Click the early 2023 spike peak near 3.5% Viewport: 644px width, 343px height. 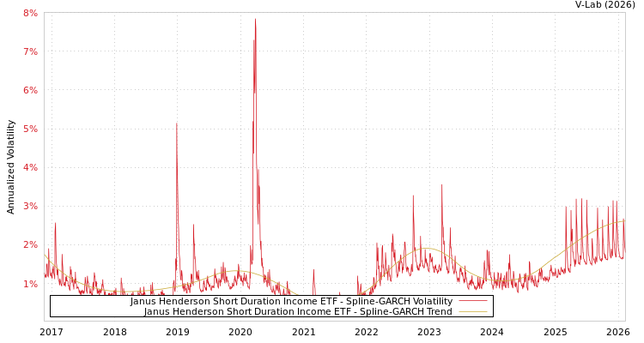[x=442, y=185]
